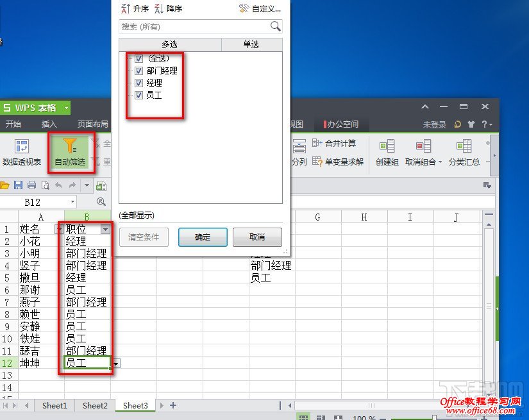The height and width of the screenshot is (420, 529).
Task: Open the 姓名 column filter dropdown
Action: tap(59, 230)
